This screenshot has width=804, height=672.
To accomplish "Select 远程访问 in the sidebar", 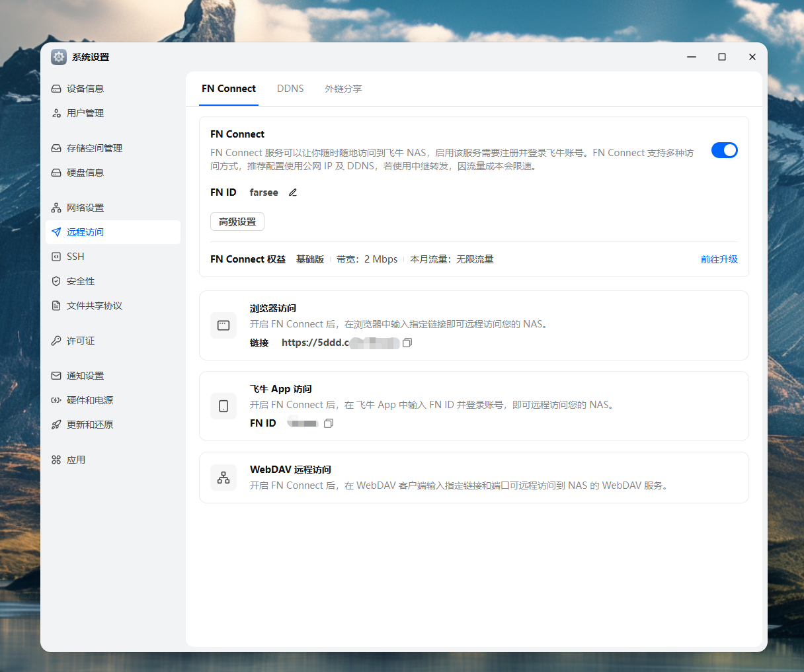I will 85,231.
